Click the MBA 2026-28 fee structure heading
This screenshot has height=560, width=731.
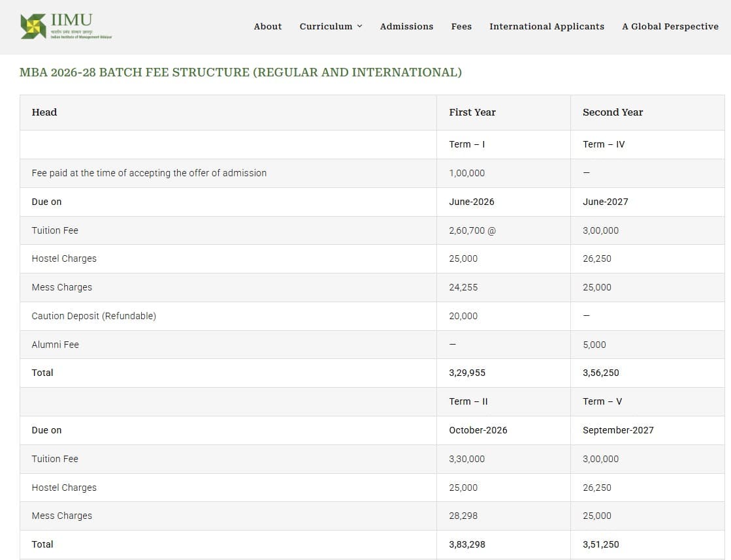(240, 72)
